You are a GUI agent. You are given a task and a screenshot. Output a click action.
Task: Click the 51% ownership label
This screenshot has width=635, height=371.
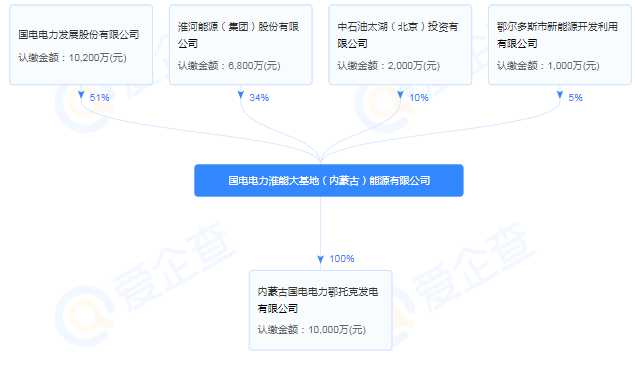point(100,98)
